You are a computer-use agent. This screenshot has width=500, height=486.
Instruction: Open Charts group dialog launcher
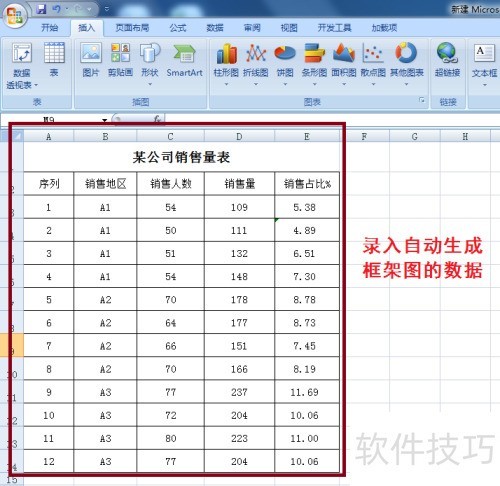pyautogui.click(x=422, y=100)
